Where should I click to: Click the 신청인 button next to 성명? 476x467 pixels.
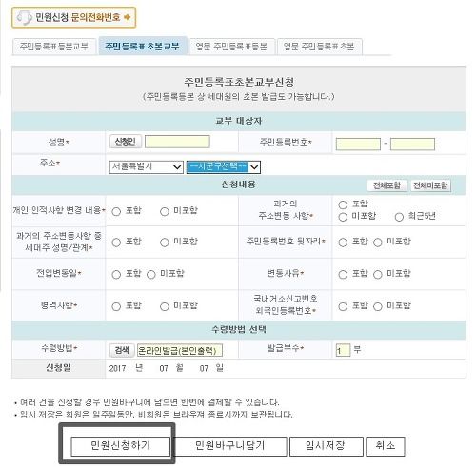click(125, 142)
